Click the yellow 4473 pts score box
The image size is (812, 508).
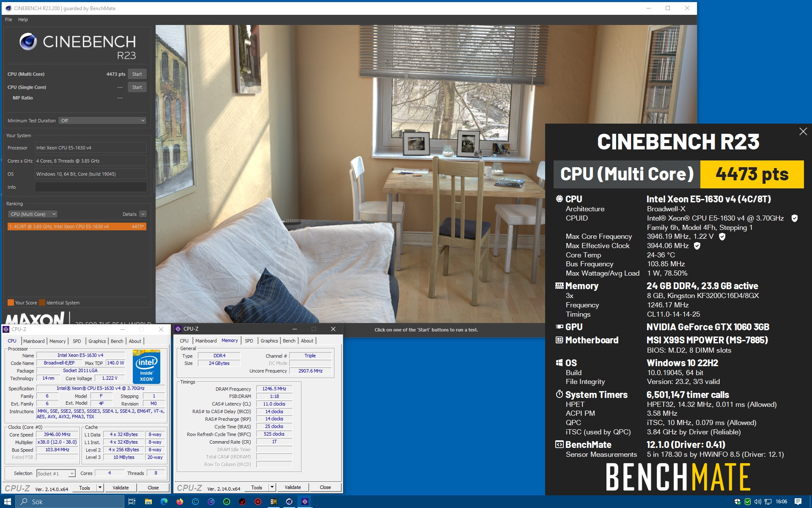pos(752,174)
